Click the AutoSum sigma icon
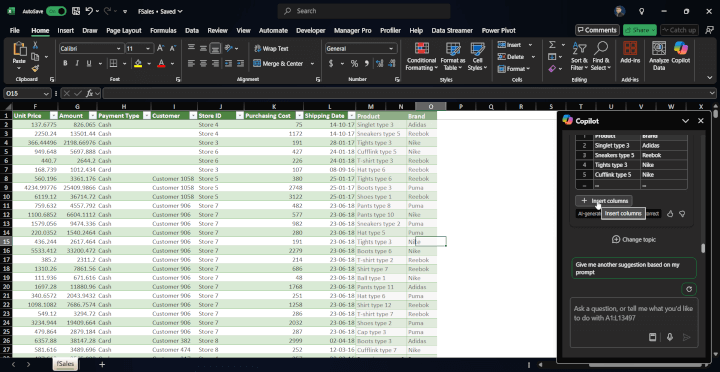The height and width of the screenshot is (372, 720). [x=552, y=45]
